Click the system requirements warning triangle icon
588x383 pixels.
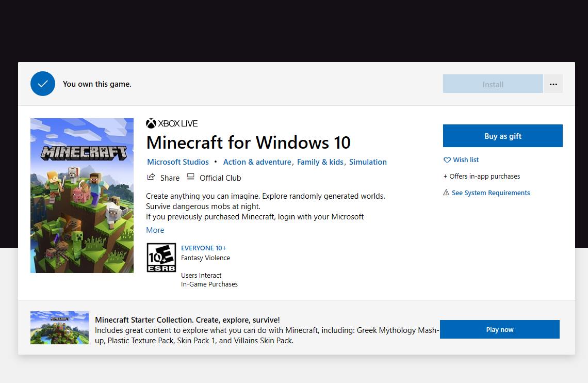[x=446, y=193]
